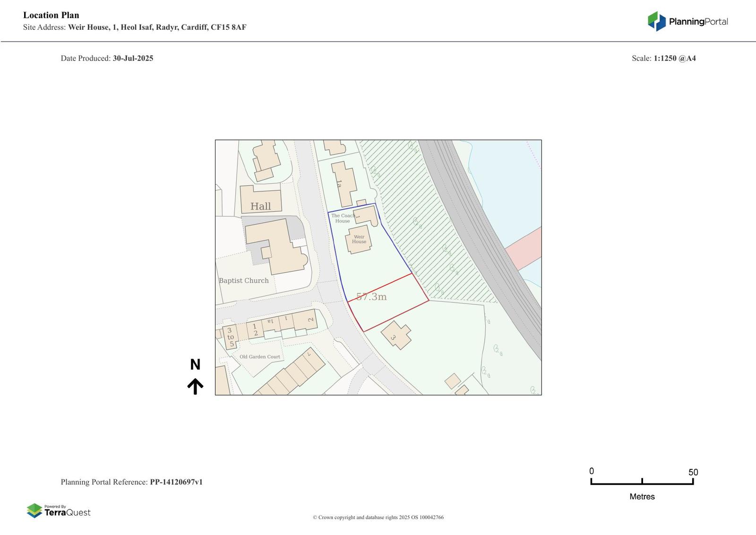Click building number 3 below red boundary
The image size is (756, 535).
[395, 335]
